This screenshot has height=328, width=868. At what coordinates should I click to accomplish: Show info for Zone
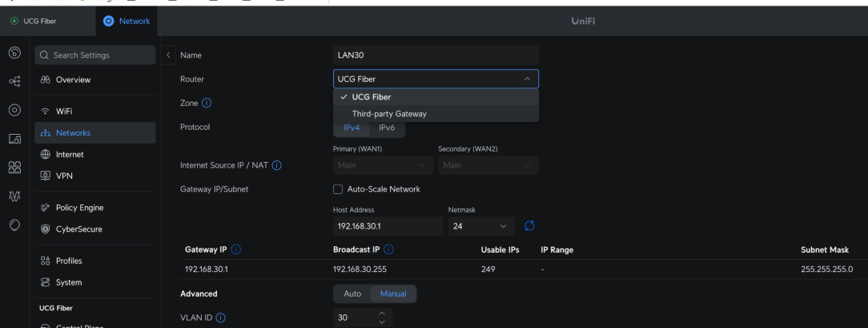(207, 103)
